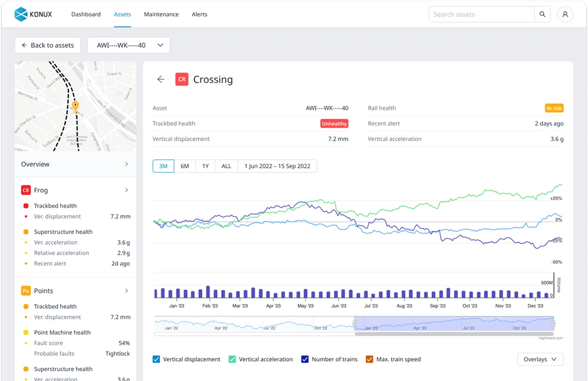The height and width of the screenshot is (381, 588).
Task: Click the red CR icon beside Frog
Action: coord(26,190)
